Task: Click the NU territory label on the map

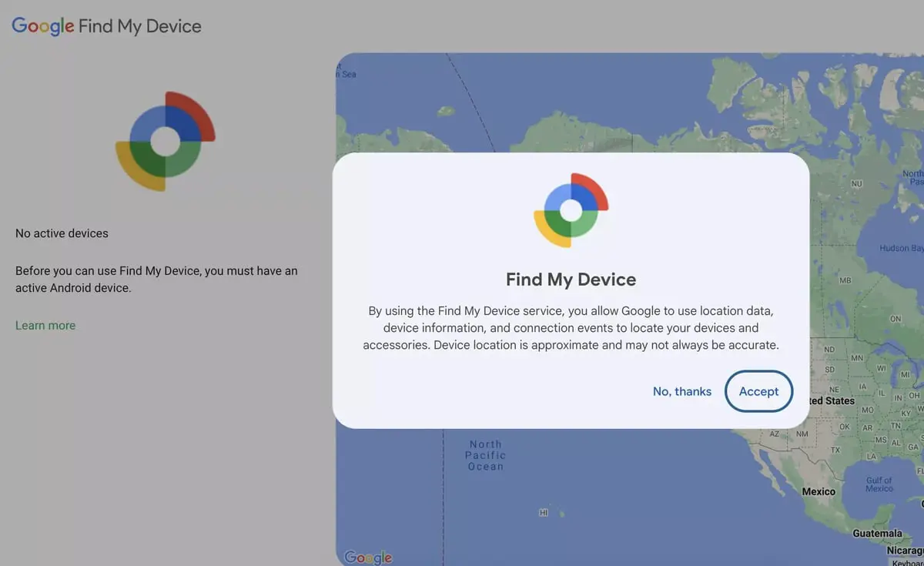Action: click(x=856, y=184)
